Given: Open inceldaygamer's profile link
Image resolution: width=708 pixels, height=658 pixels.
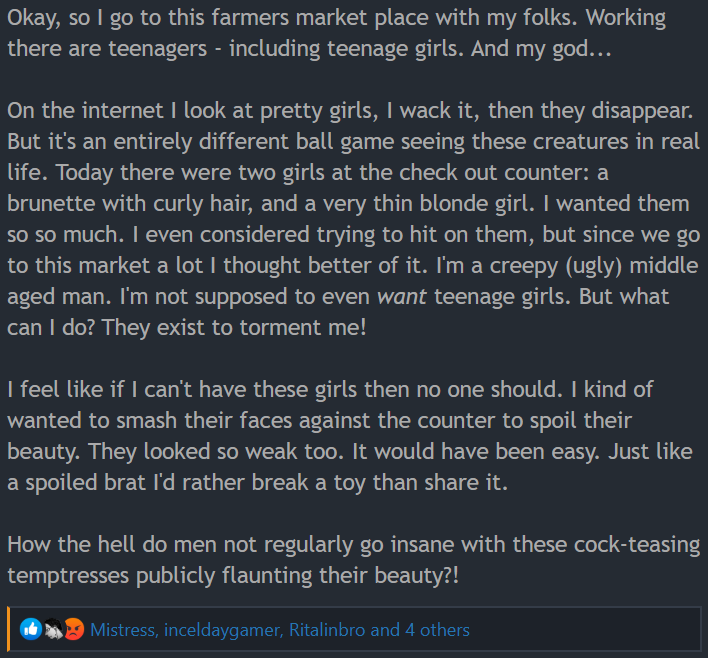Looking at the screenshot, I should click(x=224, y=630).
